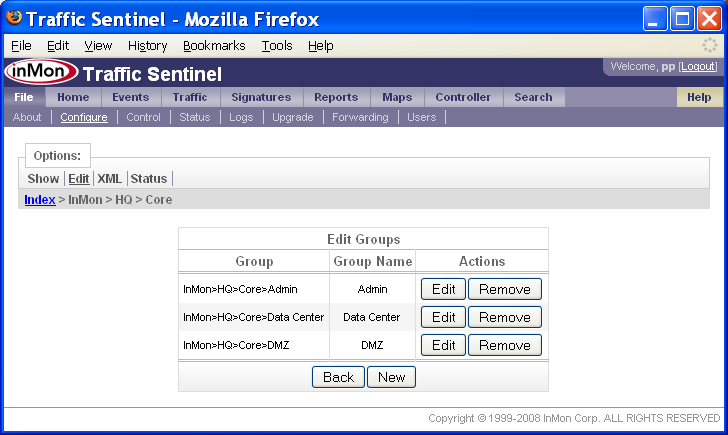728x435 pixels.
Task: Click the InMon logo
Action: coord(41,74)
